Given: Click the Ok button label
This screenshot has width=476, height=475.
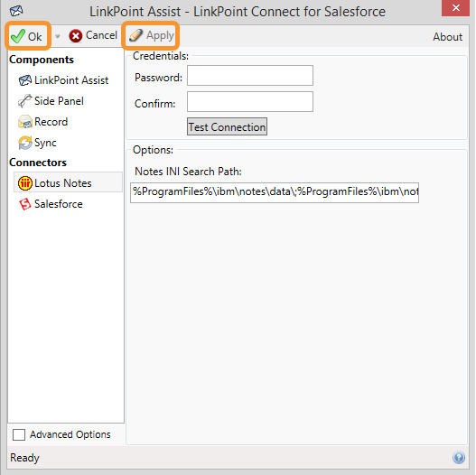Looking at the screenshot, I should pos(35,37).
